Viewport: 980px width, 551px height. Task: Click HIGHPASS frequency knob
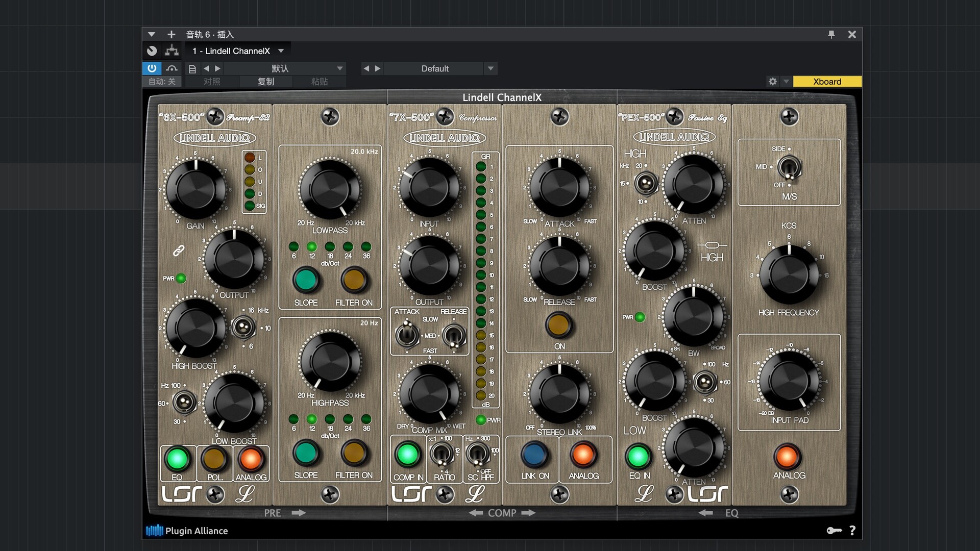click(x=330, y=361)
